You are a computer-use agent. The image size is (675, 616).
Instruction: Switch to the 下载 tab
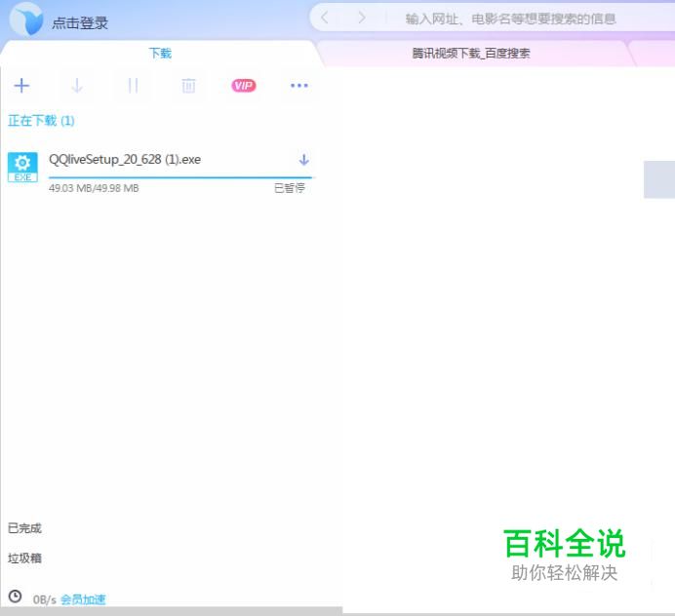[x=160, y=54]
